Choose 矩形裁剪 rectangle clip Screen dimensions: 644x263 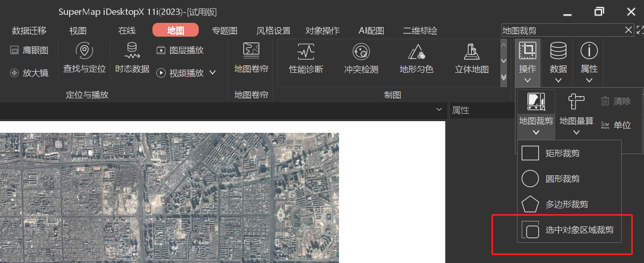[x=569, y=153]
